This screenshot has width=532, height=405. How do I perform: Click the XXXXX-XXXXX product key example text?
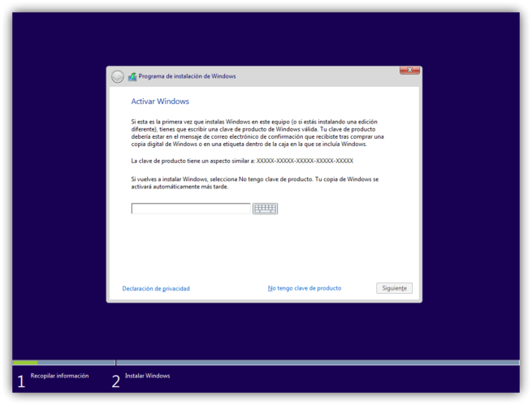[305, 161]
